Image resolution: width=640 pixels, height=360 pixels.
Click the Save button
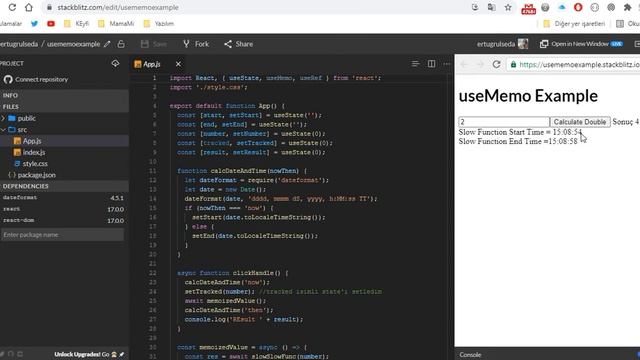(x=153, y=44)
